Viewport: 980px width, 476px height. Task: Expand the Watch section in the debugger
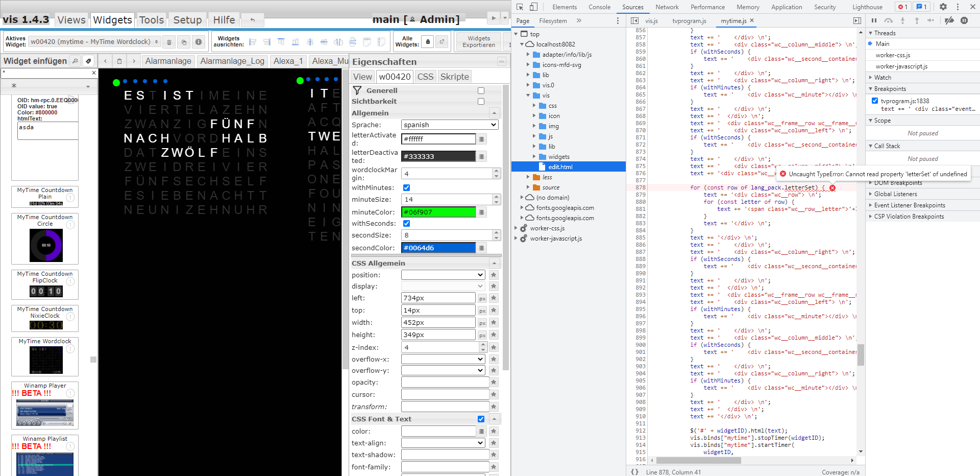(x=871, y=78)
